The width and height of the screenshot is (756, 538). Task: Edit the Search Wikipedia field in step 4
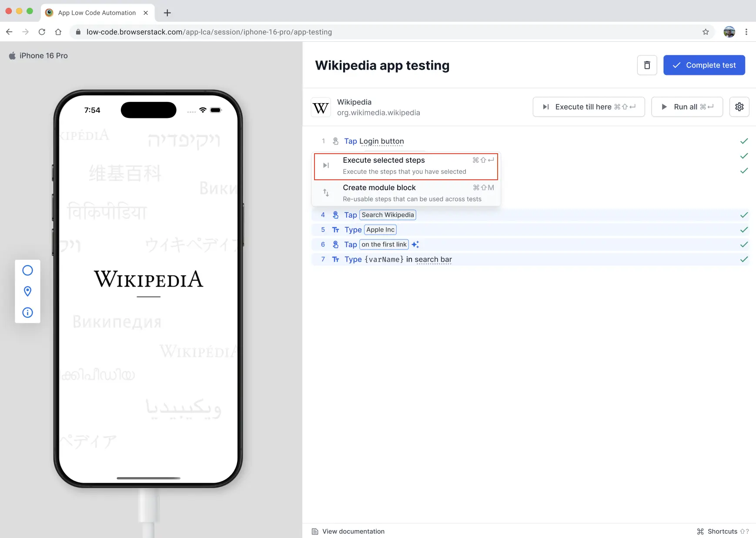(x=388, y=215)
